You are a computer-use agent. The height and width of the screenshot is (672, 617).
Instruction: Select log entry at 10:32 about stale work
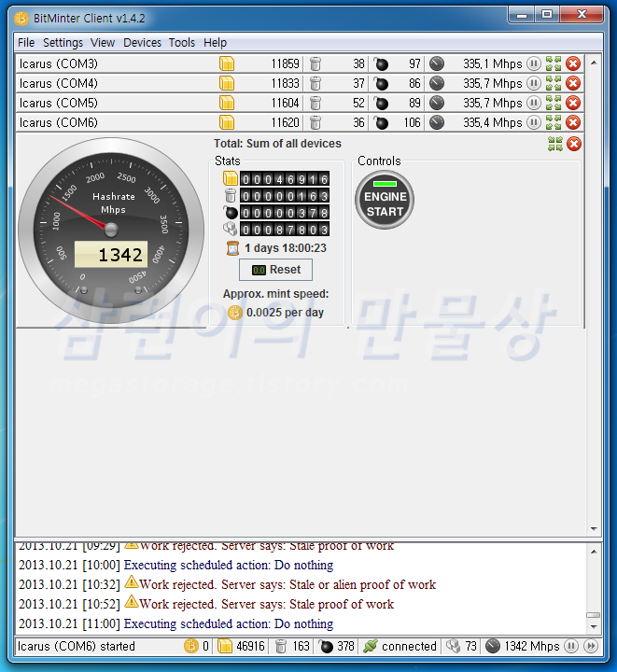(227, 584)
